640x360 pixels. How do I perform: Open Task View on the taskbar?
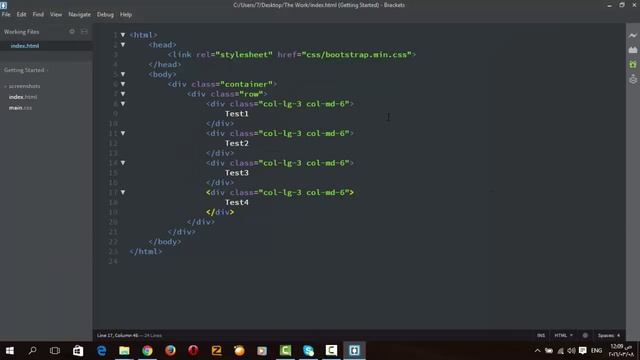55,351
